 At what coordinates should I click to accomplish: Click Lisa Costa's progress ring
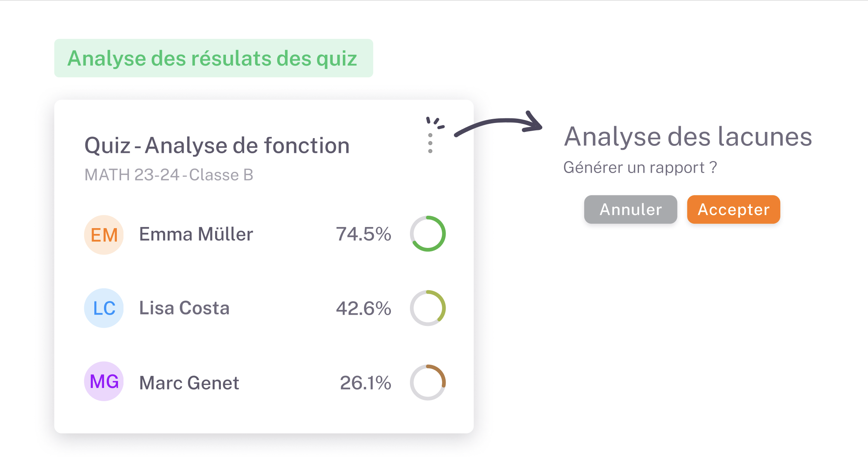click(428, 308)
